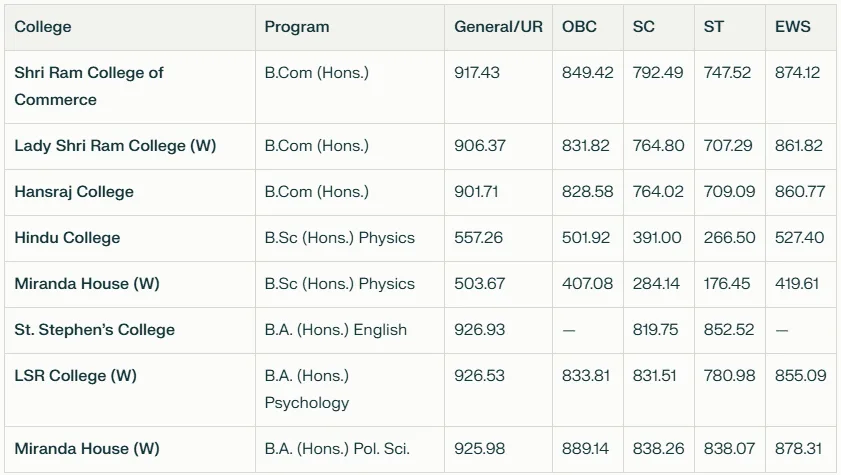Screen dimensions: 841x475
Task: Select B.A. (Hons.) Pol. Sci. cell
Action: (x=350, y=449)
